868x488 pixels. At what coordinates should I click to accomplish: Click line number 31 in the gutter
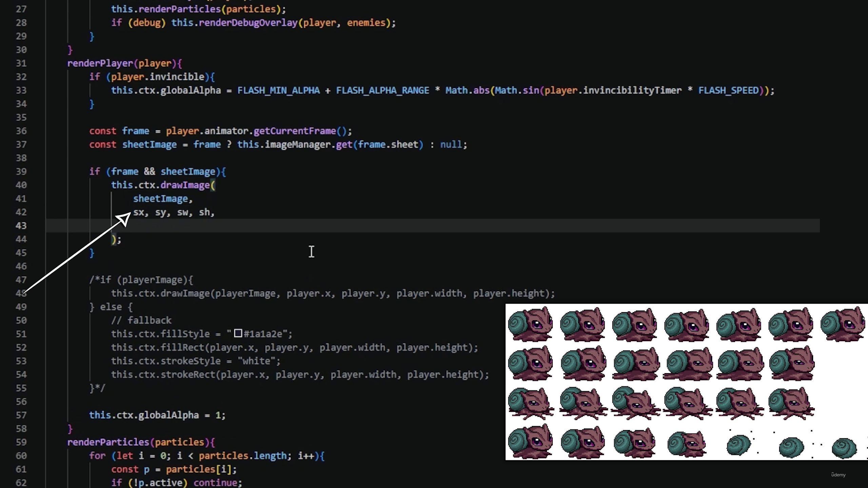pyautogui.click(x=21, y=63)
